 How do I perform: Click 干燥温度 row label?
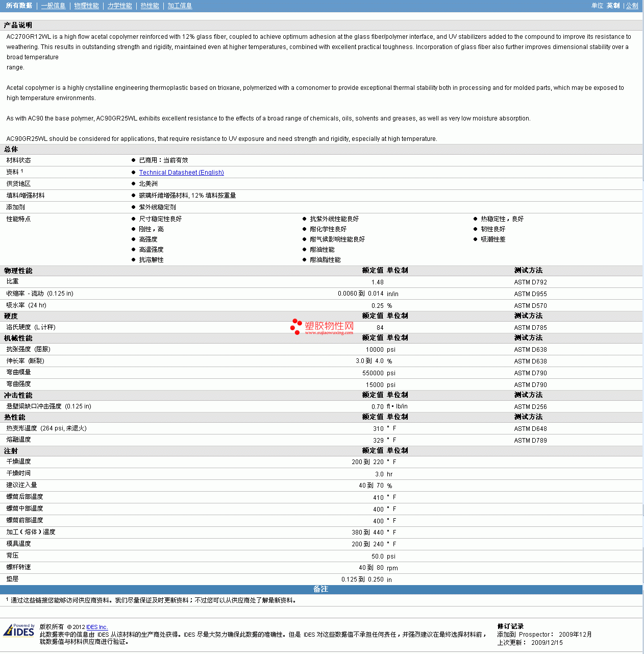point(18,462)
